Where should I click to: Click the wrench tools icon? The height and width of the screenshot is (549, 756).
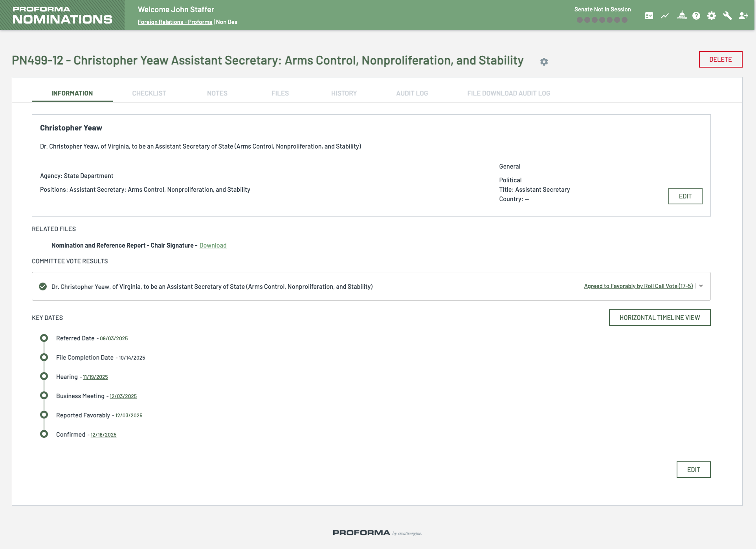(x=727, y=16)
